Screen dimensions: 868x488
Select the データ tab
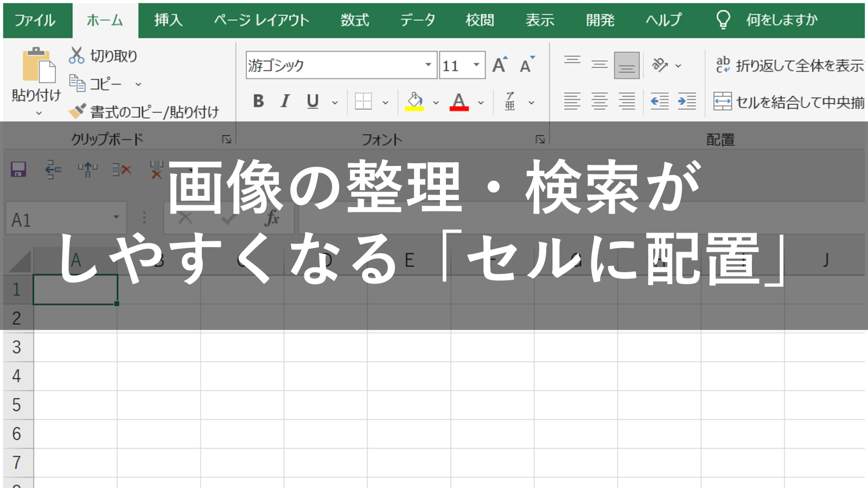point(418,21)
